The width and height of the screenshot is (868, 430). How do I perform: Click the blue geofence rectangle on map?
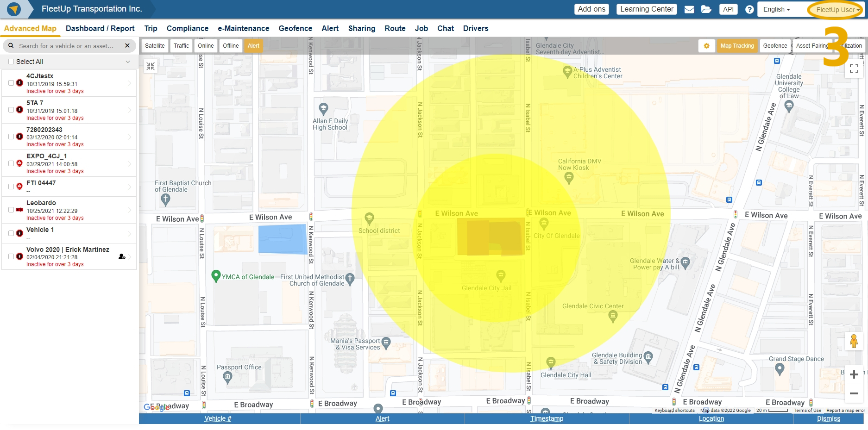(x=283, y=239)
